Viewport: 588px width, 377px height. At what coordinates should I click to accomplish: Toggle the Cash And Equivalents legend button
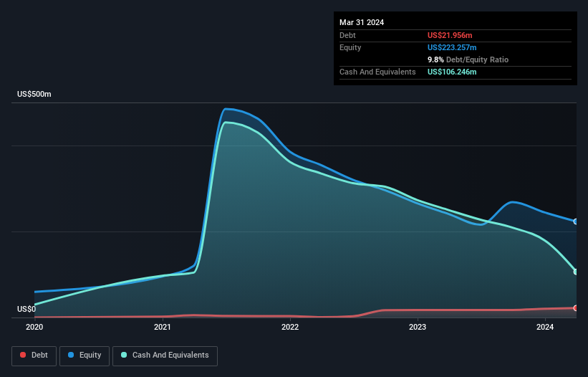(x=165, y=355)
